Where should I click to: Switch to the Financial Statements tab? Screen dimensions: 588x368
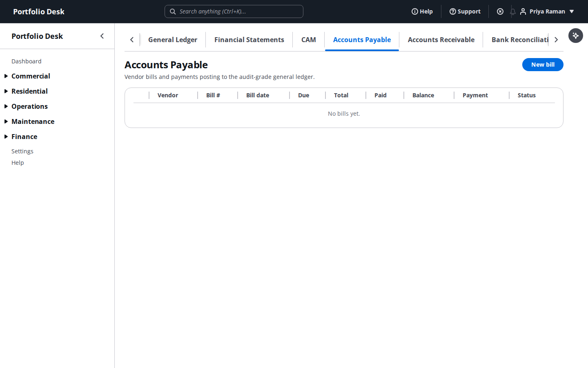pyautogui.click(x=249, y=40)
